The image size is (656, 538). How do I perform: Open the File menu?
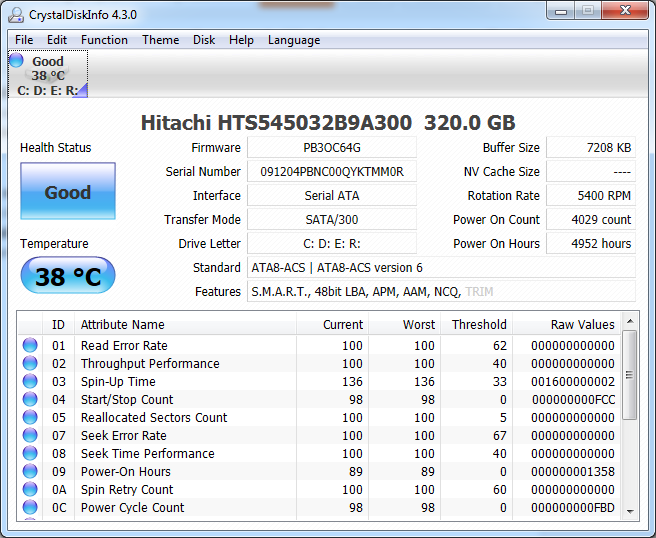click(24, 40)
